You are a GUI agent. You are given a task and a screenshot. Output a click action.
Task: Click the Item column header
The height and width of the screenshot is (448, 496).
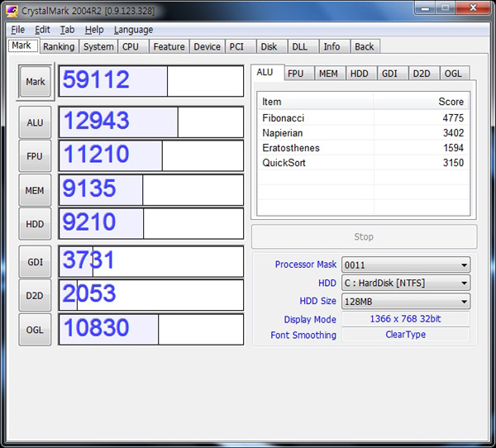316,102
